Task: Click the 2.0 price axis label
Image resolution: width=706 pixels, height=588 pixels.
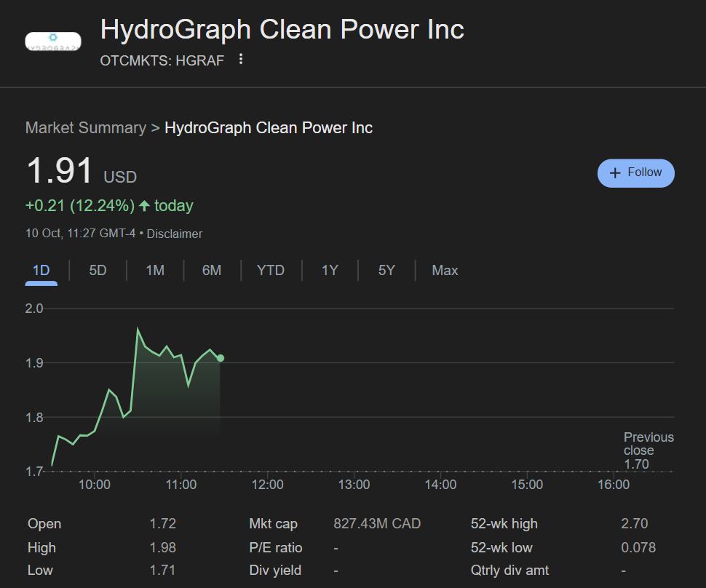Action: click(x=33, y=309)
